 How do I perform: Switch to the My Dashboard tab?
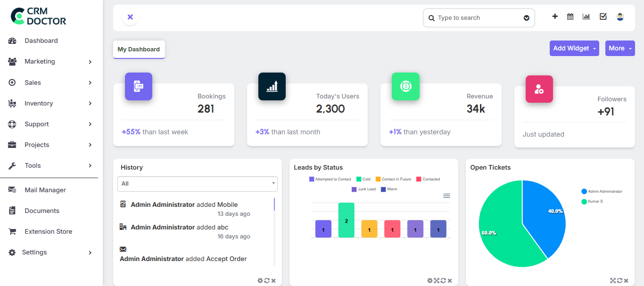[139, 49]
